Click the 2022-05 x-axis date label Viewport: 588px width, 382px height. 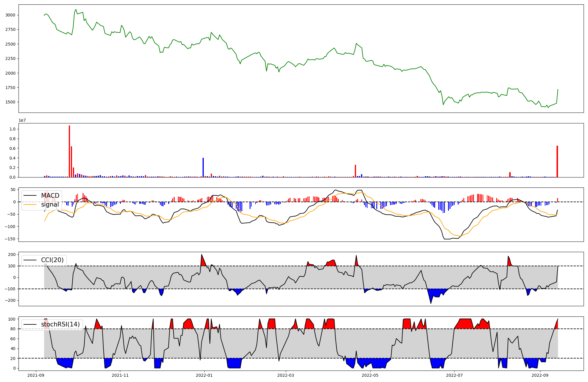(370, 375)
